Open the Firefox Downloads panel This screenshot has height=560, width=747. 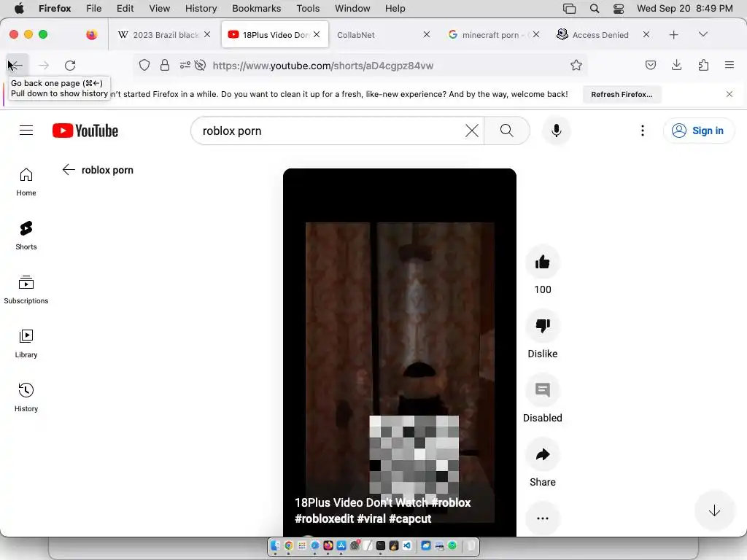click(676, 65)
